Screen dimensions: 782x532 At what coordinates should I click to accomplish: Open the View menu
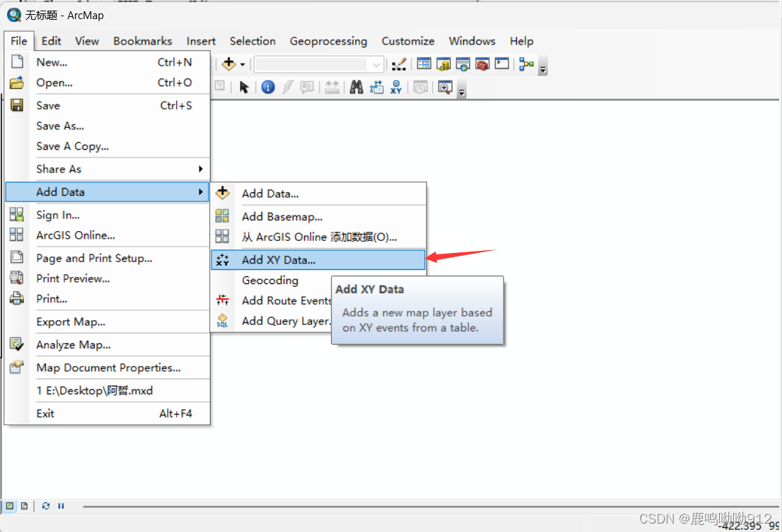click(87, 41)
